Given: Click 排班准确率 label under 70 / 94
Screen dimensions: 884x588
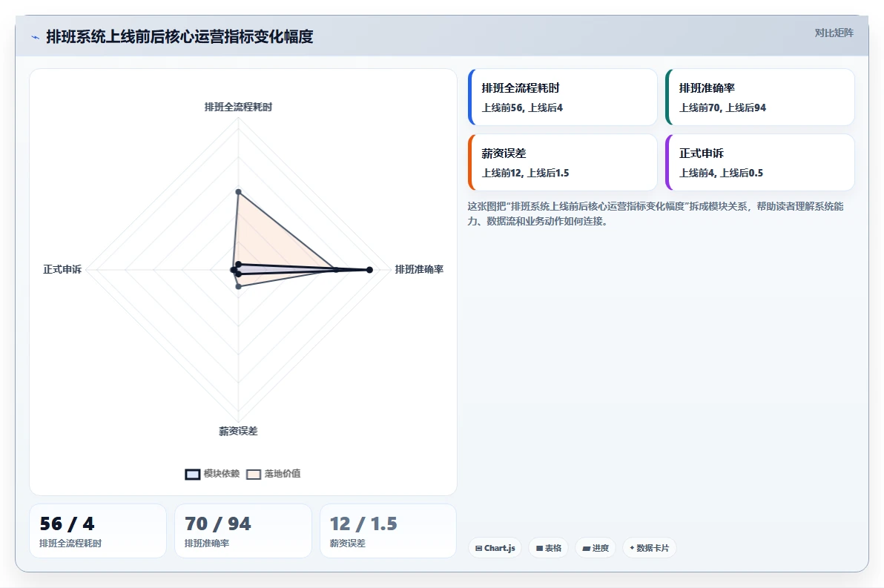Looking at the screenshot, I should (x=207, y=544).
